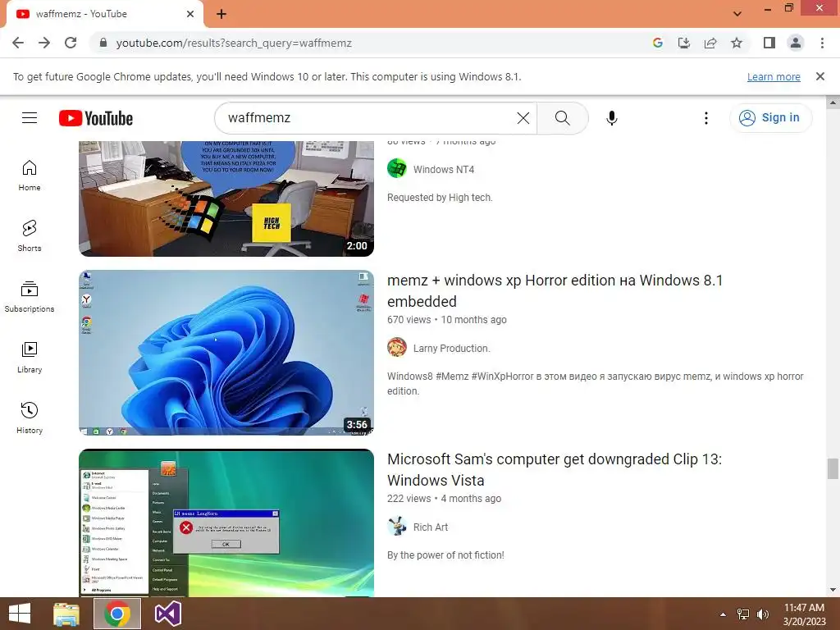Click the install/download page icon
840x630 pixels.
click(684, 43)
